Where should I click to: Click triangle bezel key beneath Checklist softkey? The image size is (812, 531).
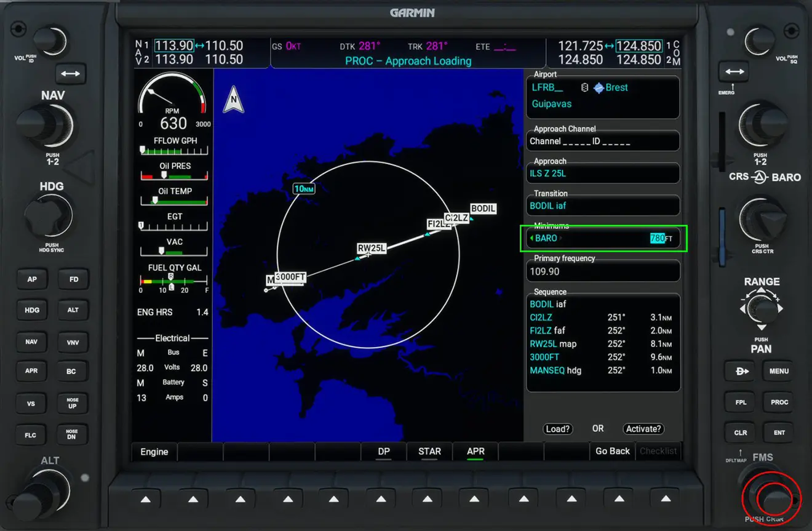coord(666,499)
